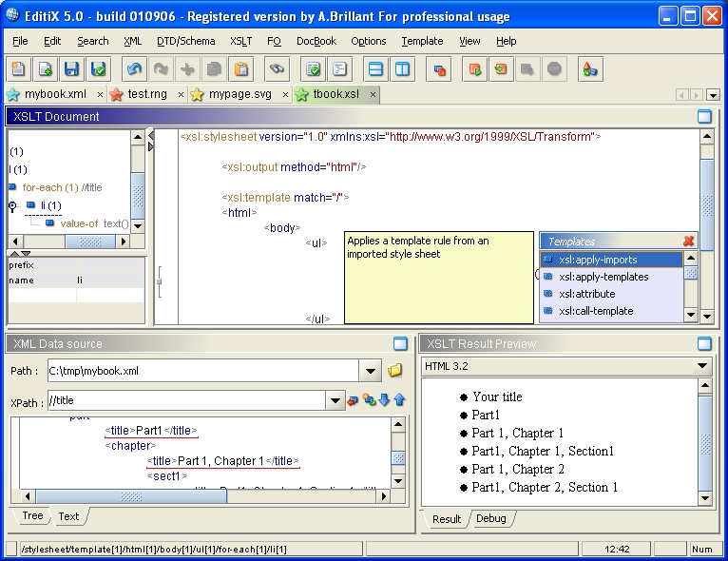The image size is (728, 561).
Task: Click the tree pane horizontal scrollbar thumb
Action: pos(90,242)
